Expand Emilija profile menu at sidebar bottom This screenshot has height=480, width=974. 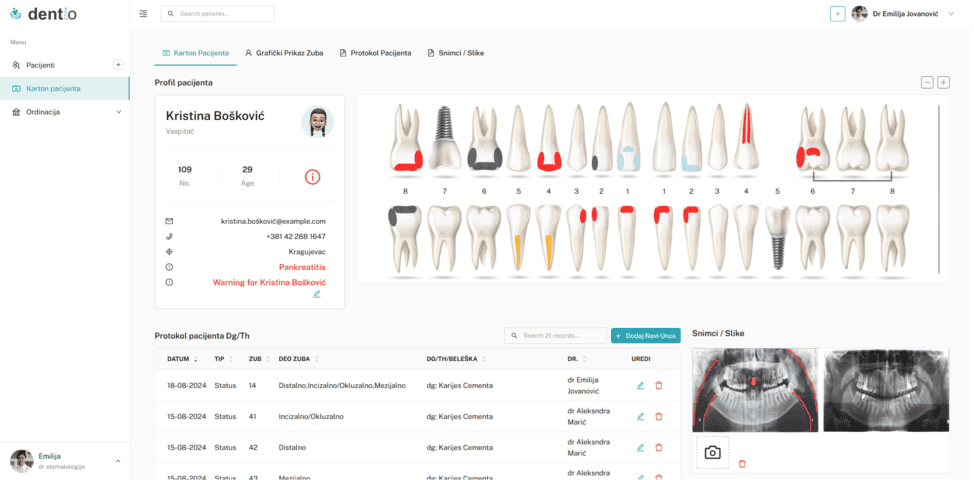pyautogui.click(x=118, y=461)
